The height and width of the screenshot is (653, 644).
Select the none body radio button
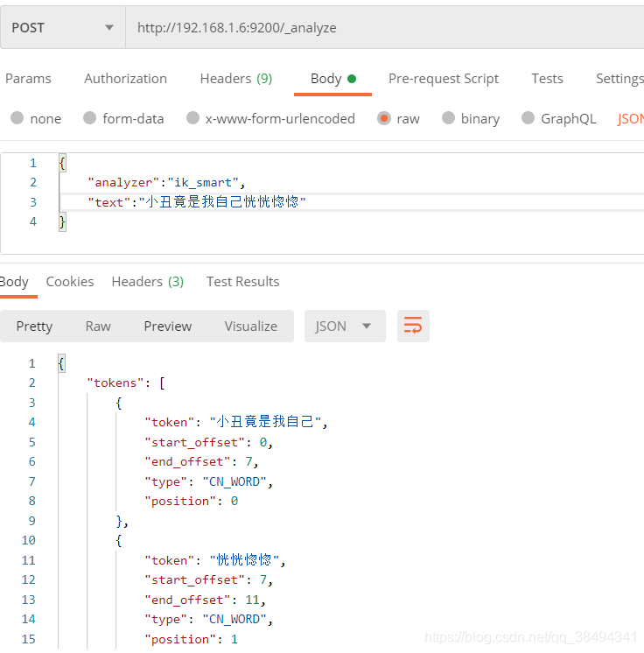pos(17,119)
